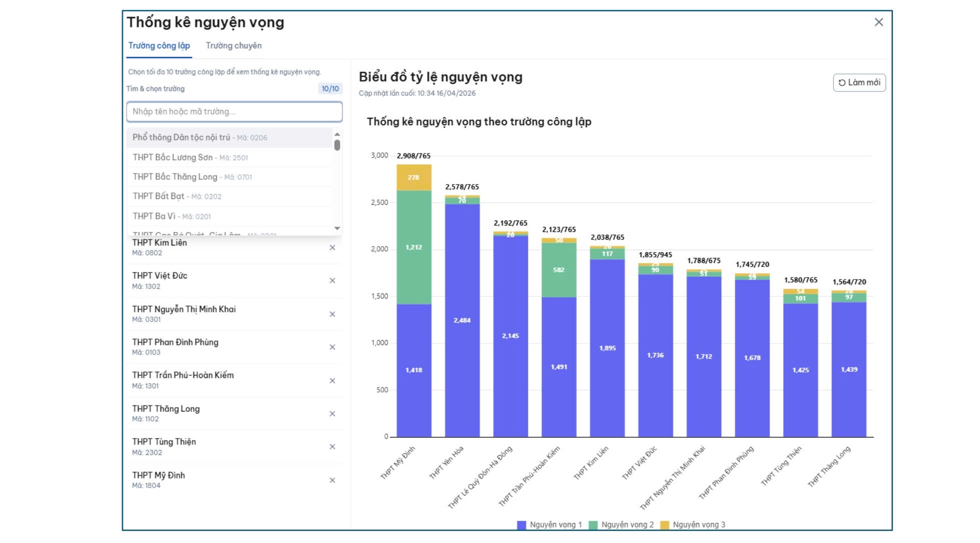Remove THPT Tùng Thiện from list

[x=332, y=446]
